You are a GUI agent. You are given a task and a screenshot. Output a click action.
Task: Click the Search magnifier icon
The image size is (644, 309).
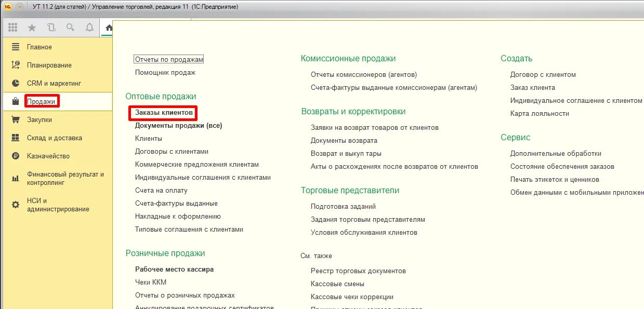(70, 28)
